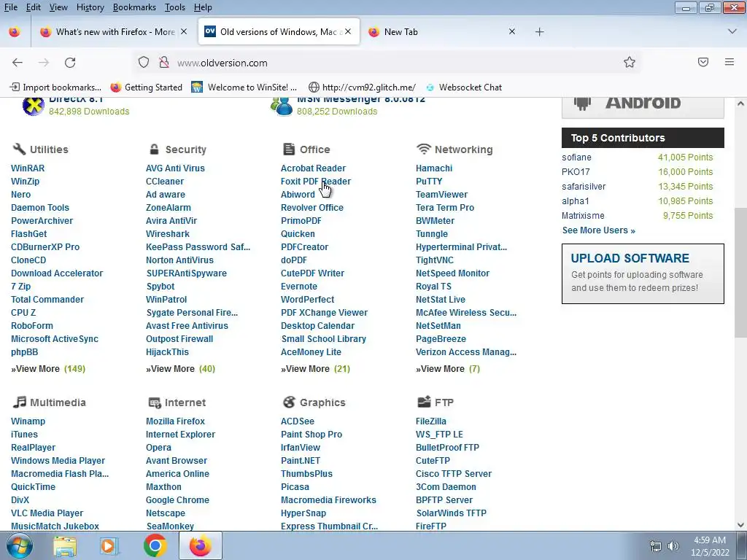The height and width of the screenshot is (560, 747).
Task: Click the Graphics category icon
Action: (x=289, y=402)
